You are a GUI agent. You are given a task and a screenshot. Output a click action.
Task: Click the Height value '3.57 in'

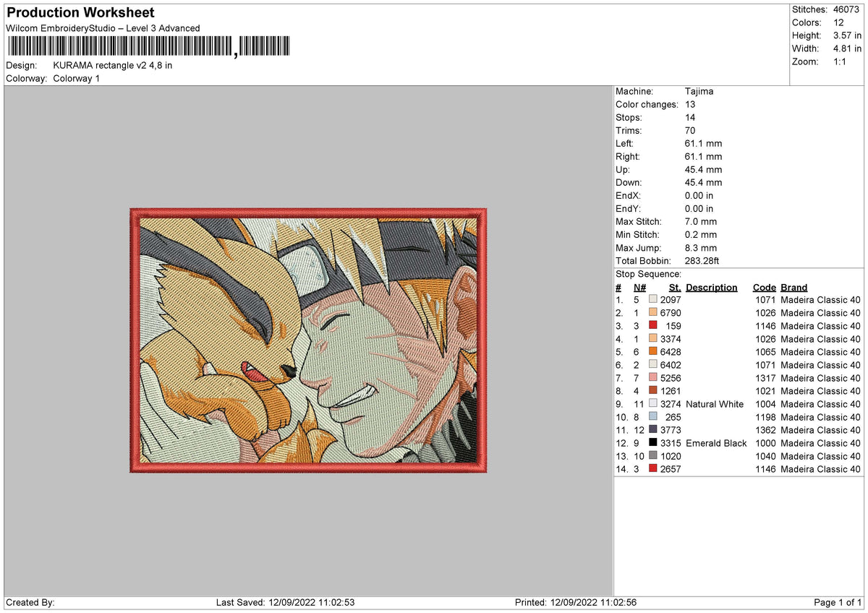click(848, 35)
